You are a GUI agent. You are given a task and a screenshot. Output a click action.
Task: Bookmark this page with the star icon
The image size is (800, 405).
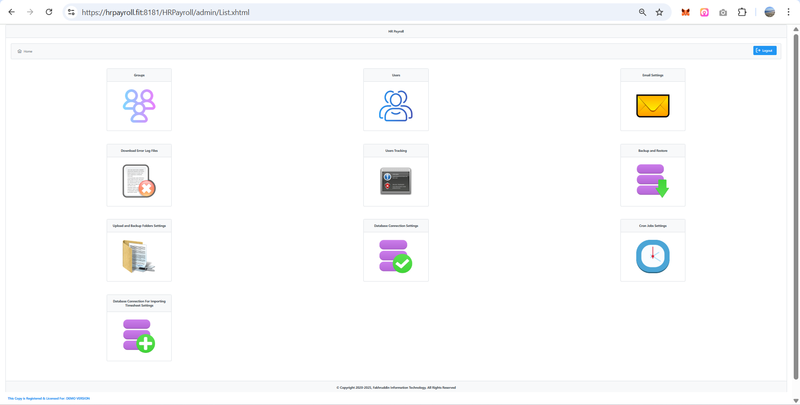[x=659, y=13]
